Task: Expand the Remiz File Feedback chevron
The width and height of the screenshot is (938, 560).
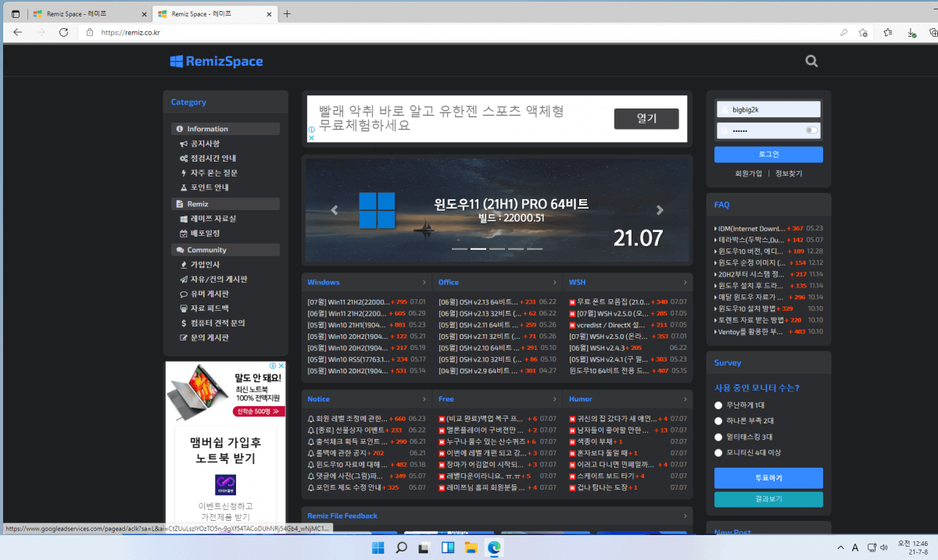Action: (x=686, y=515)
